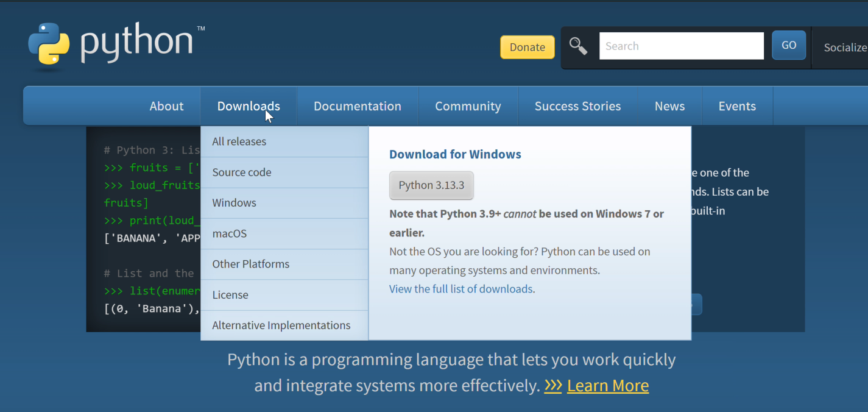868x412 pixels.
Task: Select Source code in Downloads submenu
Action: pyautogui.click(x=284, y=172)
